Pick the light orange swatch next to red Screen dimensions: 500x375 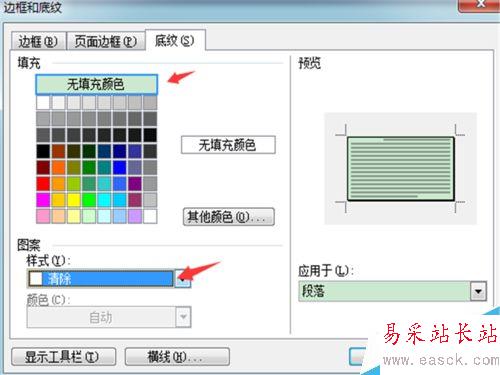[58, 184]
